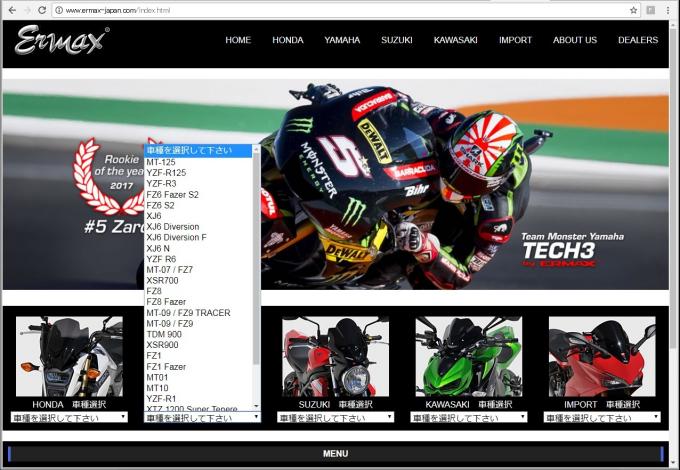The width and height of the screenshot is (680, 470).
Task: Click the MENU bar at the page bottom
Action: [335, 453]
